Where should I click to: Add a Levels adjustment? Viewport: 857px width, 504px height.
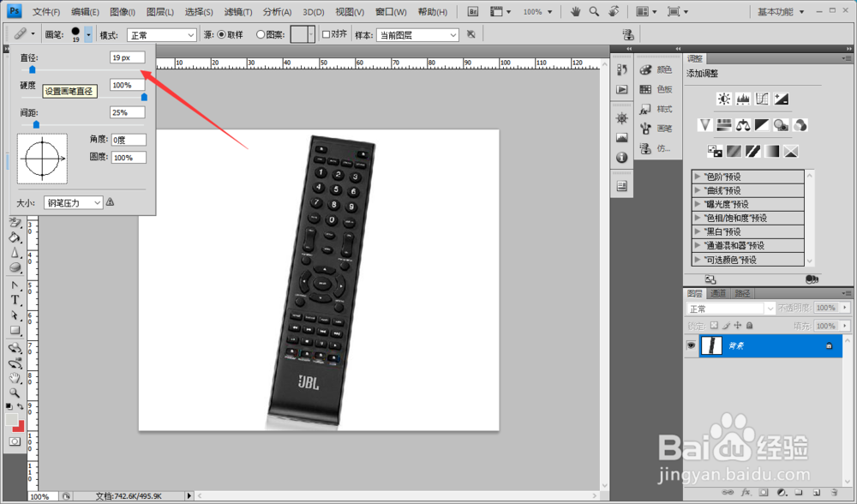pos(743,99)
